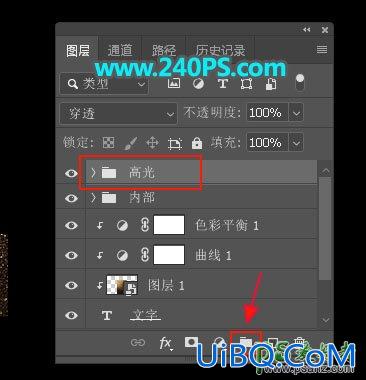
Task: Select 图层 1 smart object thumbnail
Action: pyautogui.click(x=122, y=285)
